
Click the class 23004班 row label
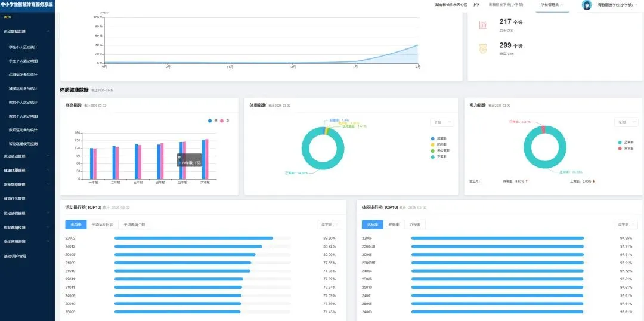[369, 246]
